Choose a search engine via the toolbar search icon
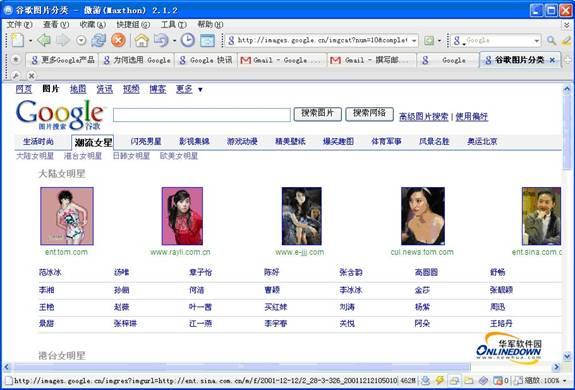The image size is (575, 390). tap(458, 40)
